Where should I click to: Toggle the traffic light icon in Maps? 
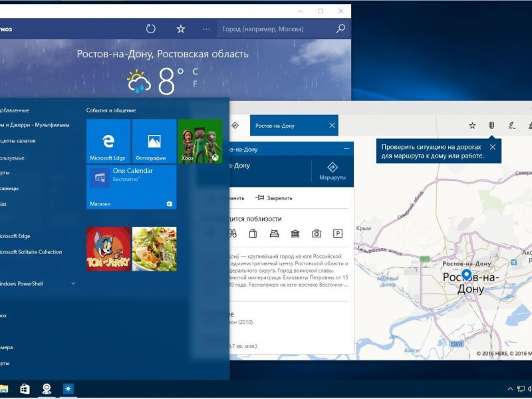click(x=491, y=126)
